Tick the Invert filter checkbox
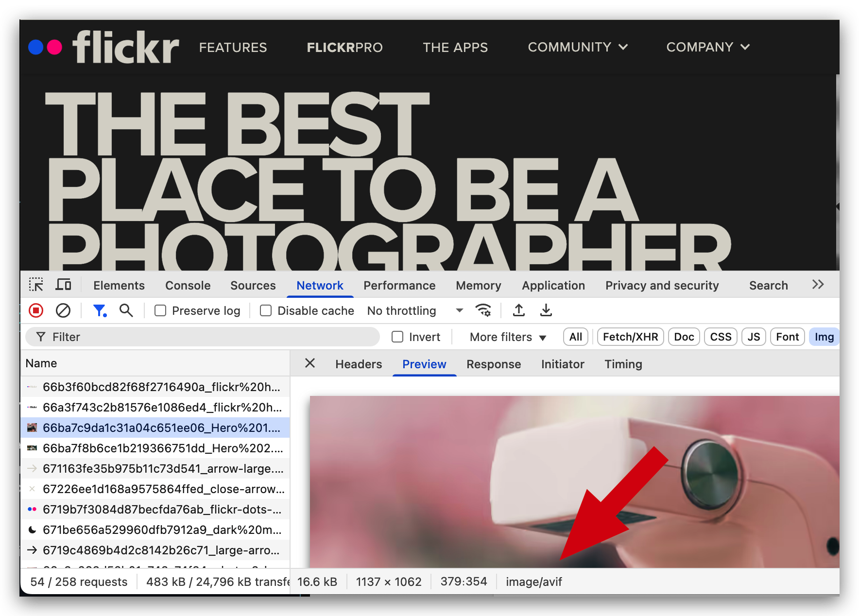The image size is (859, 616). pos(397,337)
